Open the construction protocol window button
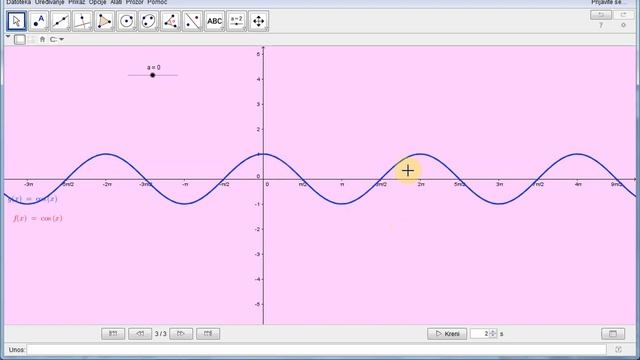The height and width of the screenshot is (360, 640). [613, 334]
